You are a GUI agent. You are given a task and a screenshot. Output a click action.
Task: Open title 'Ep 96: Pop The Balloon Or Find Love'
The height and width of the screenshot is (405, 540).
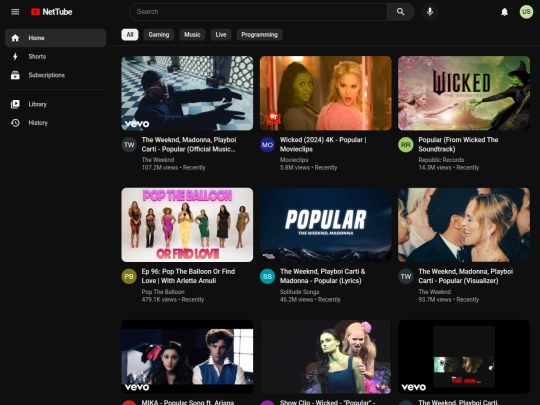[x=188, y=276]
